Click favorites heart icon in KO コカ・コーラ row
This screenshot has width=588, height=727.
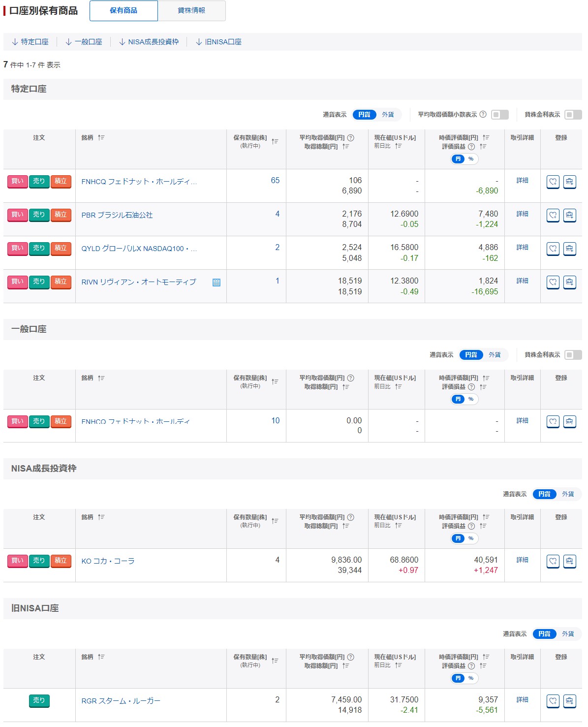(553, 561)
